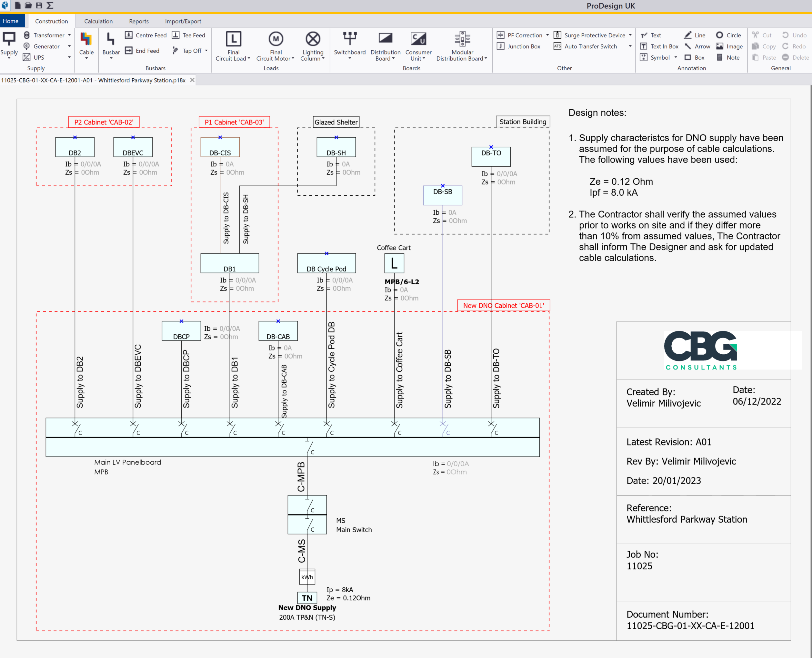Open the Tap Off dropdown
Screen dimensions: 812x658
[x=206, y=50]
